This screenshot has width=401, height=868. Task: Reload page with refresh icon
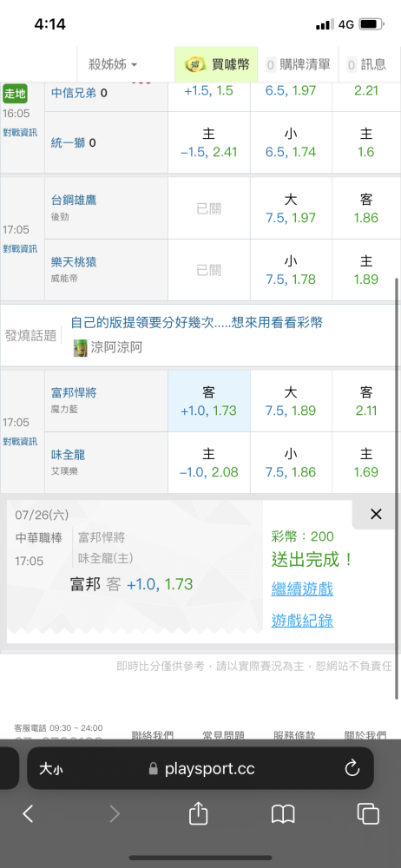click(x=352, y=768)
